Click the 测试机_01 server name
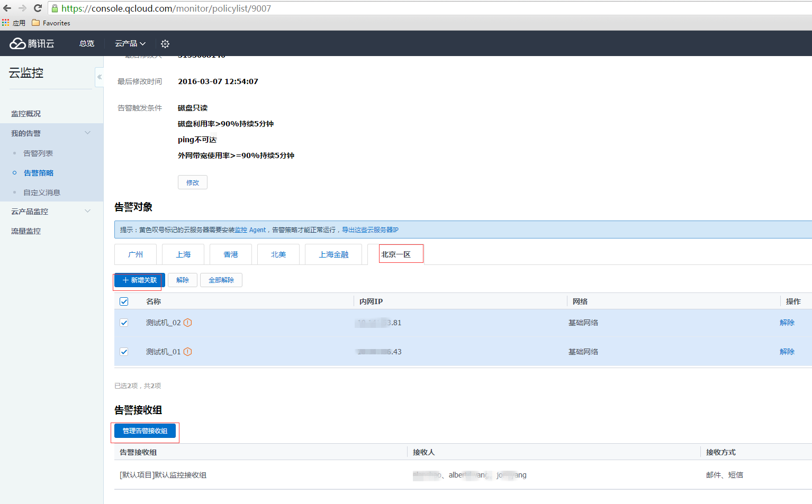Image resolution: width=812 pixels, height=504 pixels. tap(164, 352)
